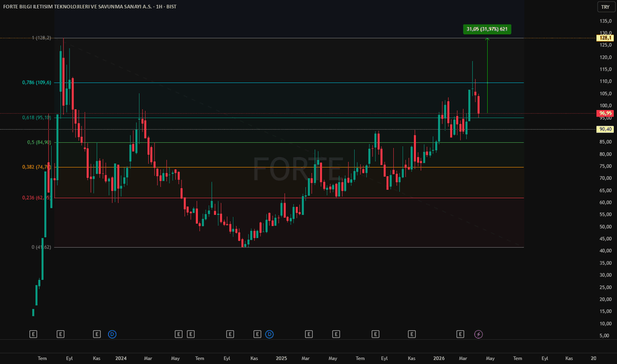Click the leftmost earnings E marker

(33, 334)
